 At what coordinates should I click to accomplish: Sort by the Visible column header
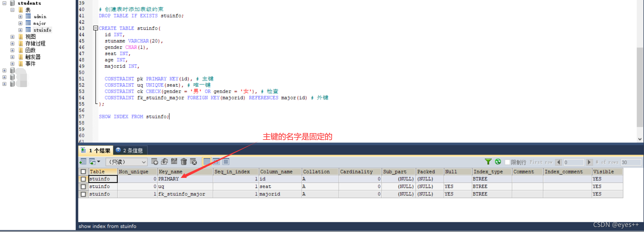(x=607, y=171)
